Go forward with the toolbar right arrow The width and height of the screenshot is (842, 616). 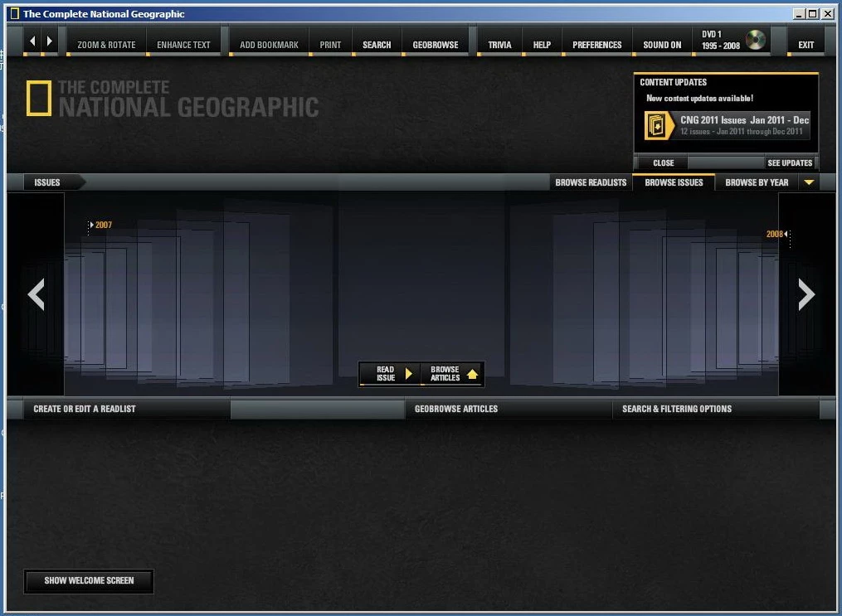(50, 41)
